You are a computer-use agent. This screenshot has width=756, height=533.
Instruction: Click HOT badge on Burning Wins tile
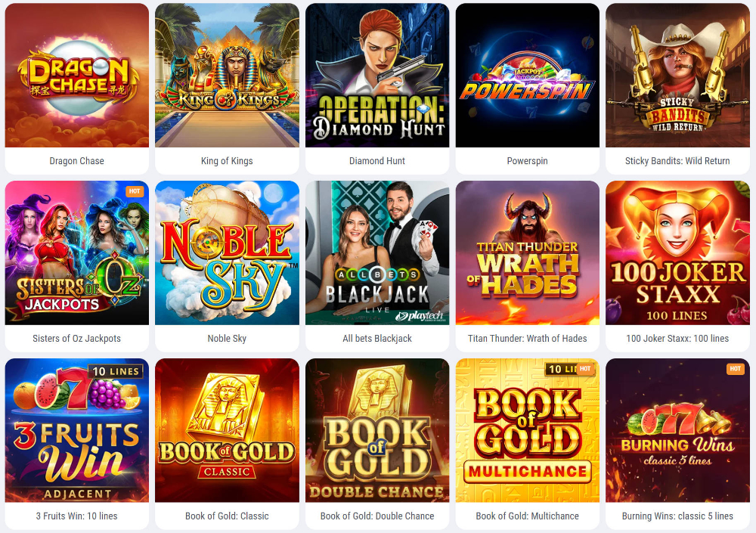coord(736,369)
